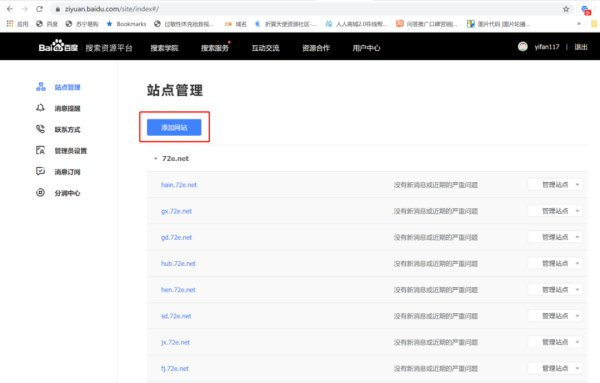This screenshot has width=600, height=383.
Task: Click the 消息订阅 sidebar icon
Action: [40, 171]
